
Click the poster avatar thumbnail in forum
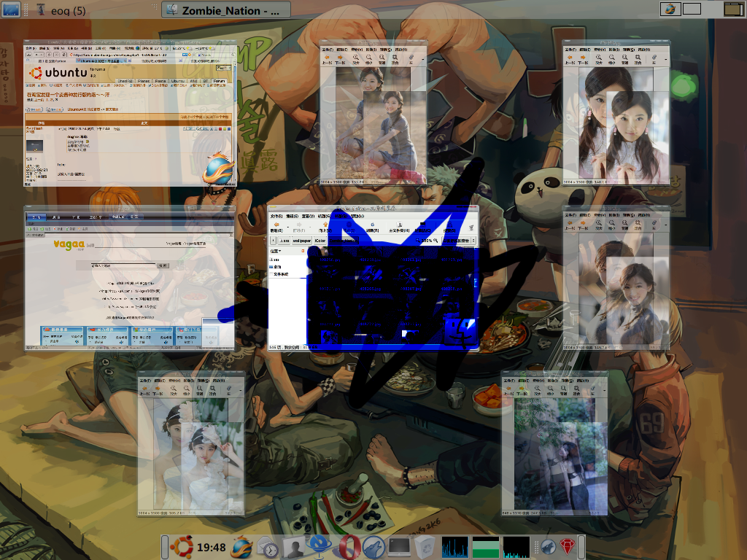[x=34, y=146]
